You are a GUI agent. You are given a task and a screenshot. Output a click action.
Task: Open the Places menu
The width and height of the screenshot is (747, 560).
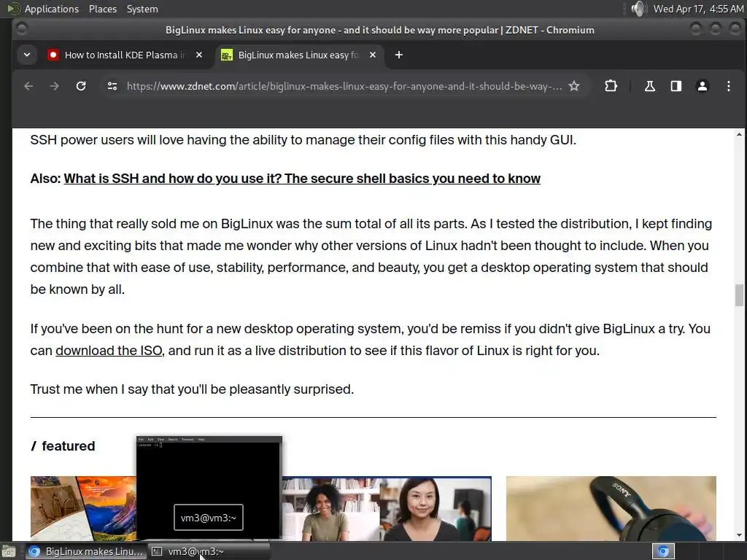102,9
